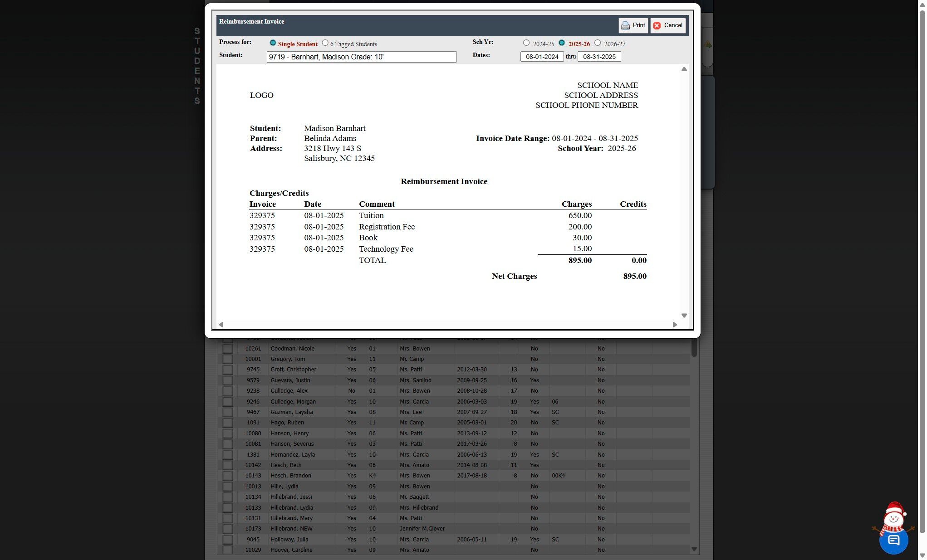Open the snowman chat widget
The height and width of the screenshot is (560, 927).
point(893,539)
